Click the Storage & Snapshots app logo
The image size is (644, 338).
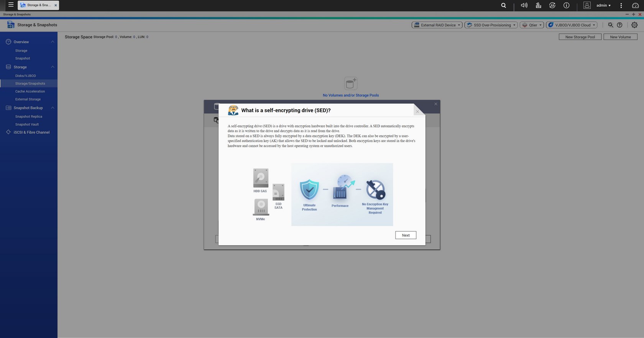point(11,25)
